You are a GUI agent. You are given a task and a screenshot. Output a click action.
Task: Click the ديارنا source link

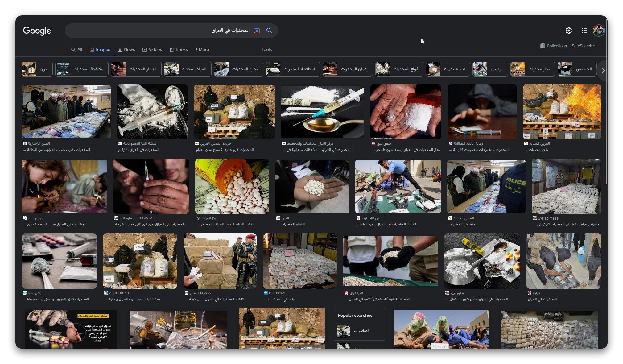coord(534,293)
